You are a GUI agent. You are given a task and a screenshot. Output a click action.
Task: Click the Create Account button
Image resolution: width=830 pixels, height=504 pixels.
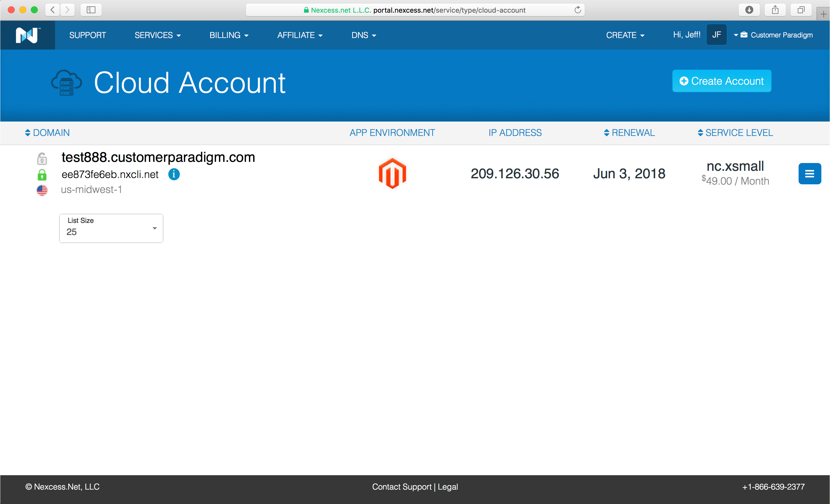(722, 81)
